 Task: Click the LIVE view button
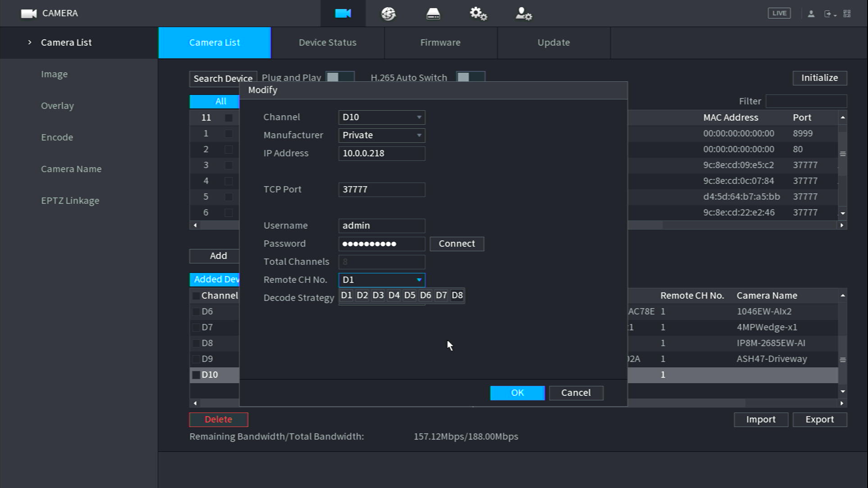click(x=779, y=13)
